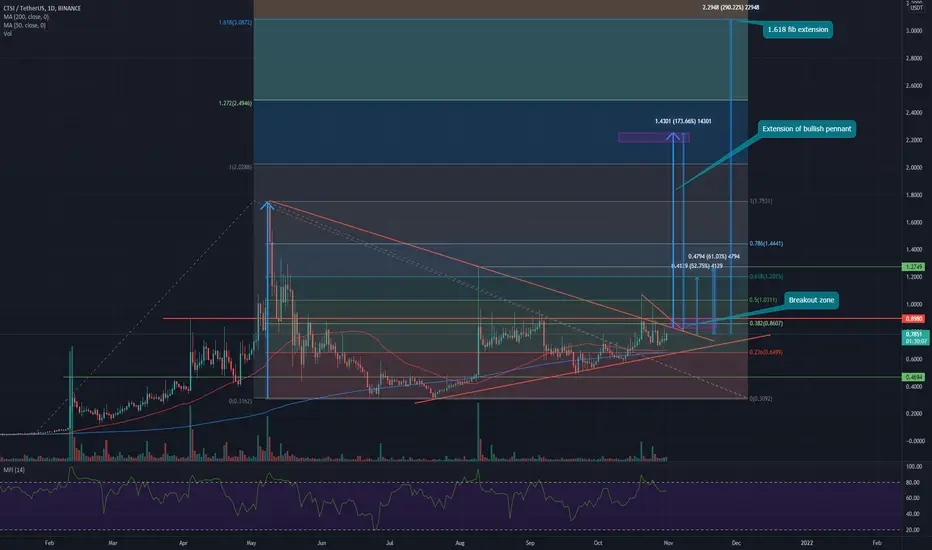Screen dimensions: 932x550
Task: Select the 0.382(0.8607) fib retracement label
Action: pyautogui.click(x=766, y=323)
